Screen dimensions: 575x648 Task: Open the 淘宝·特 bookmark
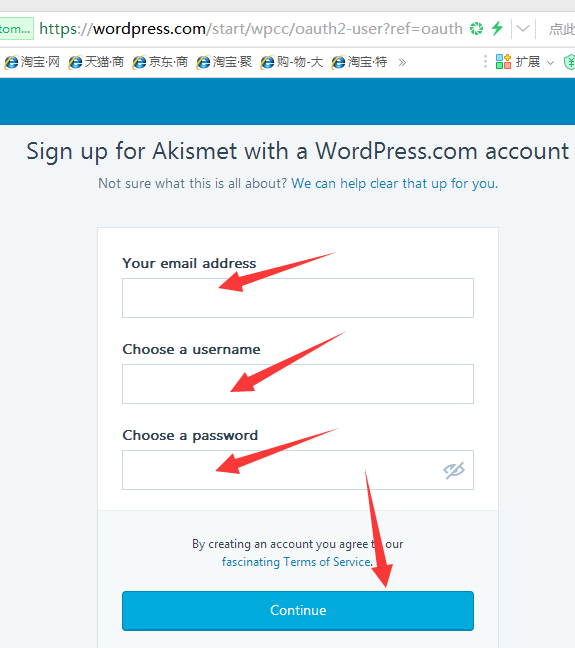359,62
